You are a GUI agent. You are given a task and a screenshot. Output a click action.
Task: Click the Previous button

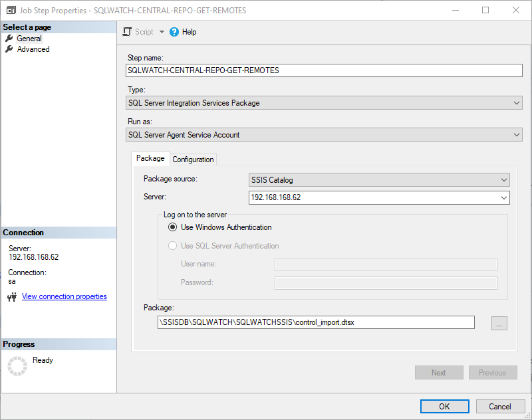(493, 373)
